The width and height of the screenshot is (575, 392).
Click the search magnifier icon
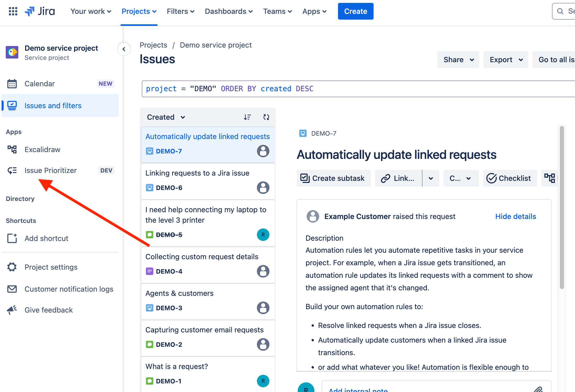pos(560,11)
